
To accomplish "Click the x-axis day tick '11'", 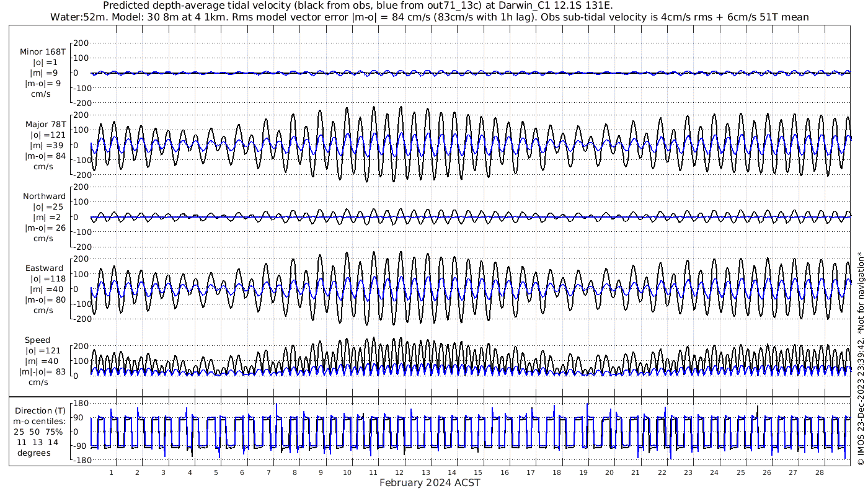I will coord(373,472).
